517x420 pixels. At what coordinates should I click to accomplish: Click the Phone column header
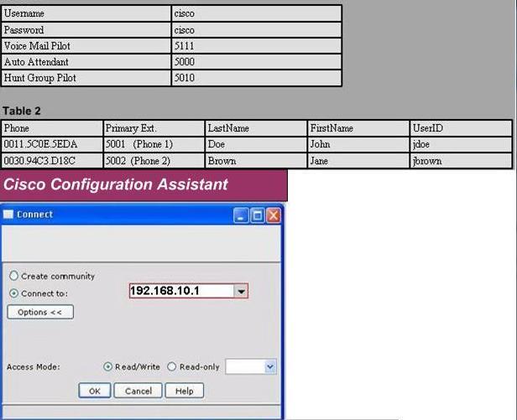click(x=52, y=128)
